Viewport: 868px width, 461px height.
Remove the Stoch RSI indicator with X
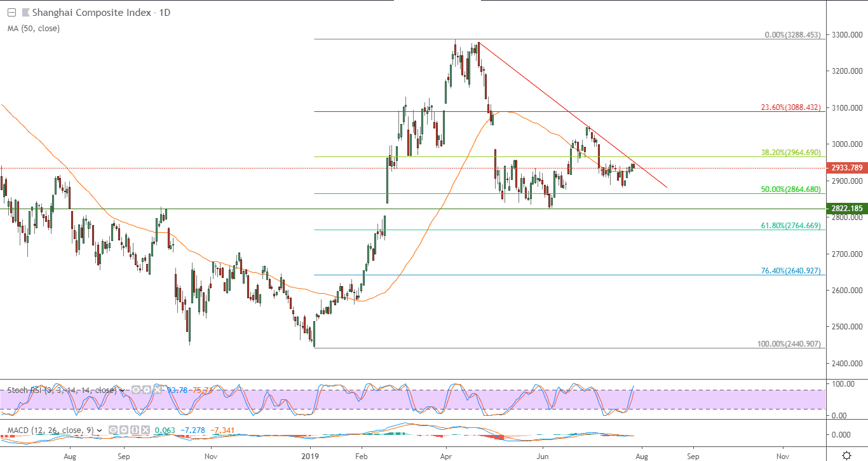click(158, 390)
